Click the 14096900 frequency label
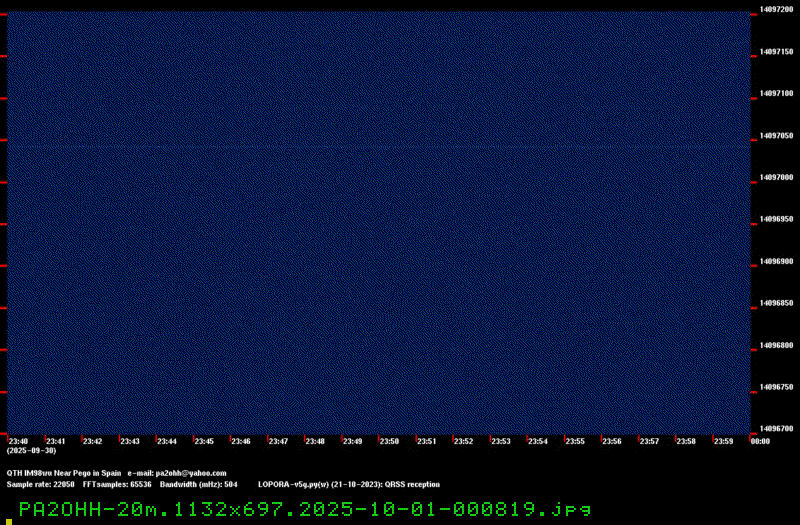This screenshot has height=525, width=800. click(x=777, y=261)
